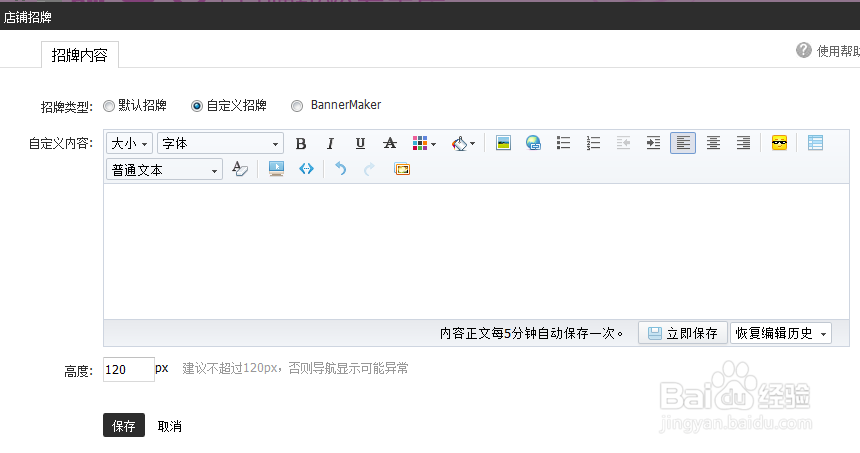Open the 普通文本 paragraph style dropdown
The width and height of the screenshot is (860, 453).
164,170
